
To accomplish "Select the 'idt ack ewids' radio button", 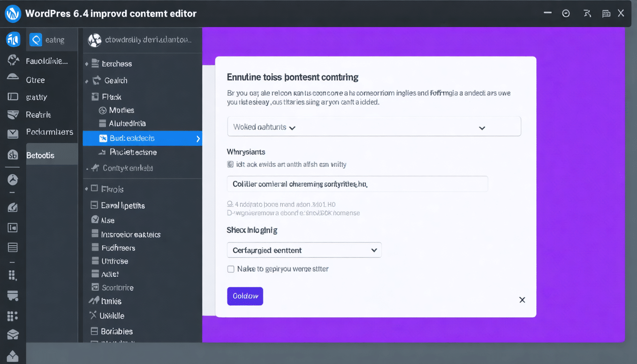I will point(230,164).
